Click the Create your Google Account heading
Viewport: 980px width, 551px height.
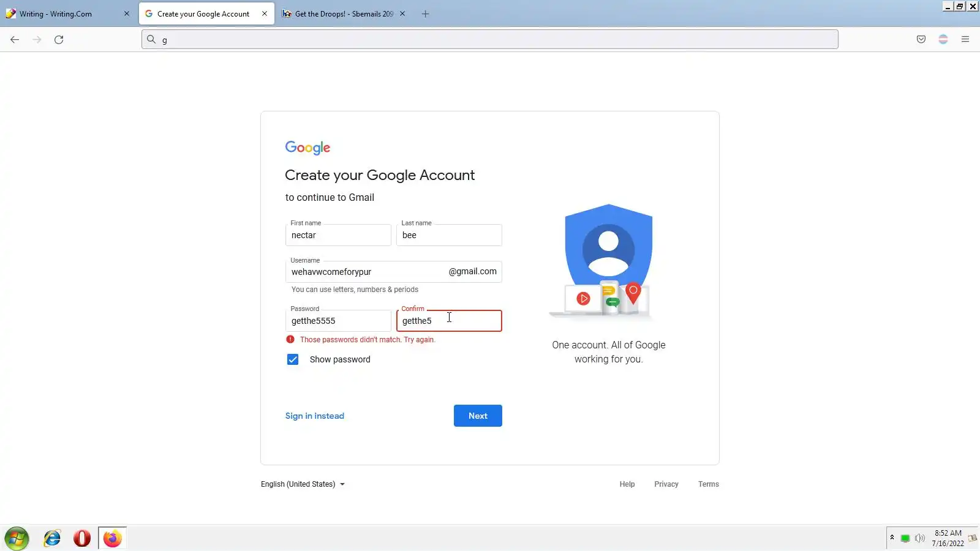click(380, 175)
